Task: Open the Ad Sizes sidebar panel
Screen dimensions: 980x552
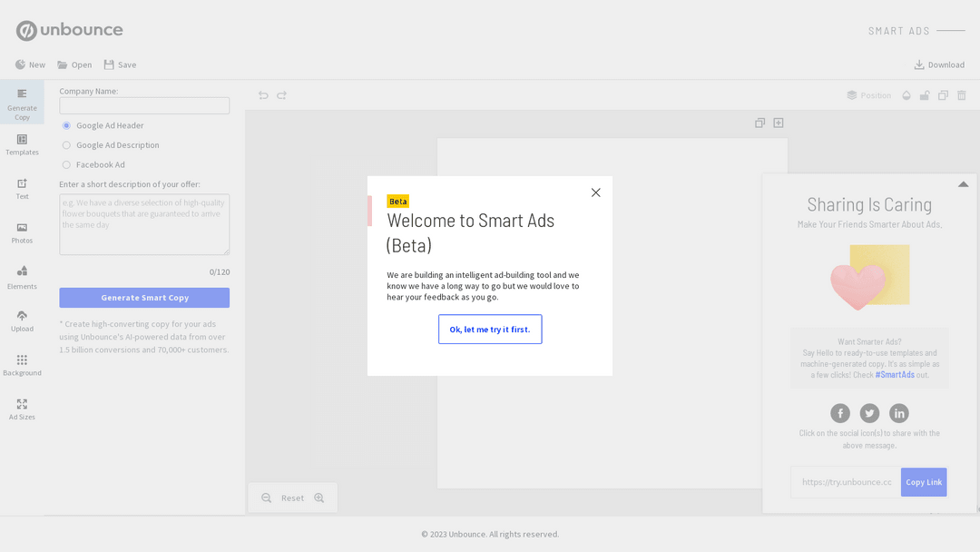Action: coord(22,409)
